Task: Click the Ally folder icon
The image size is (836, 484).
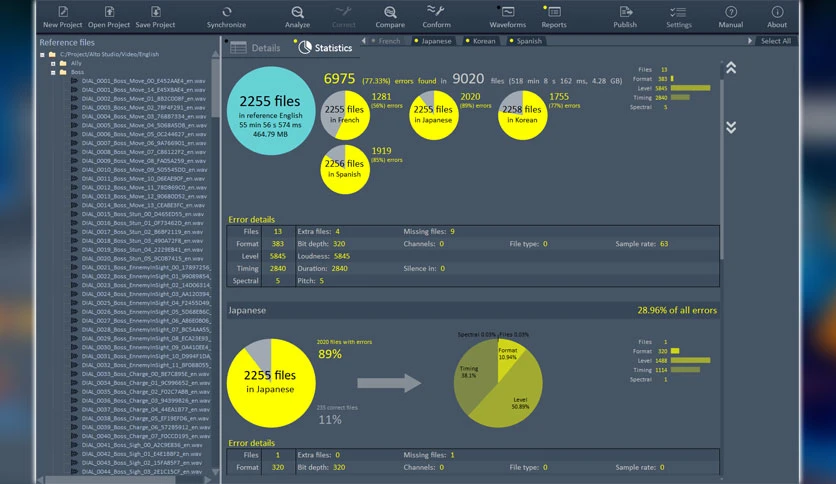Action: tap(63, 63)
